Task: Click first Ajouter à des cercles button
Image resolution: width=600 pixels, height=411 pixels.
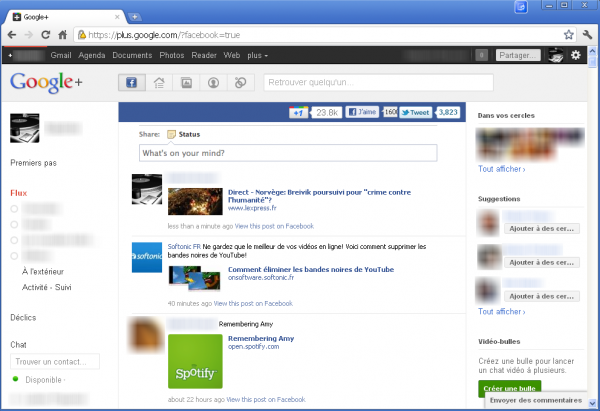Action: coord(541,228)
